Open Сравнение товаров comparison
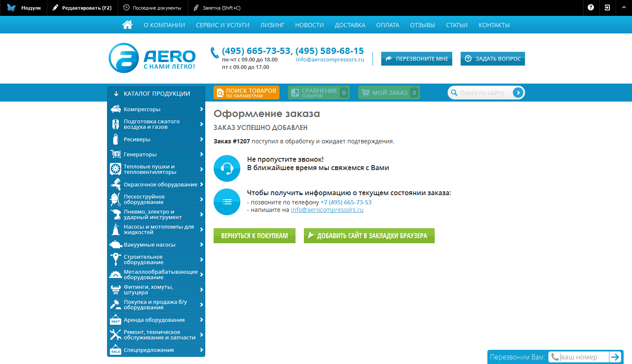 [319, 93]
